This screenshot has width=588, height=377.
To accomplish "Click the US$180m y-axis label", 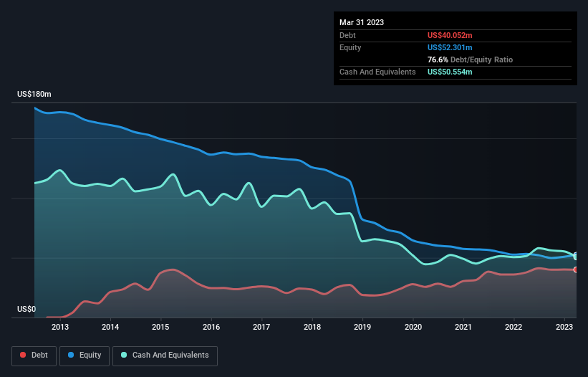I will point(34,94).
